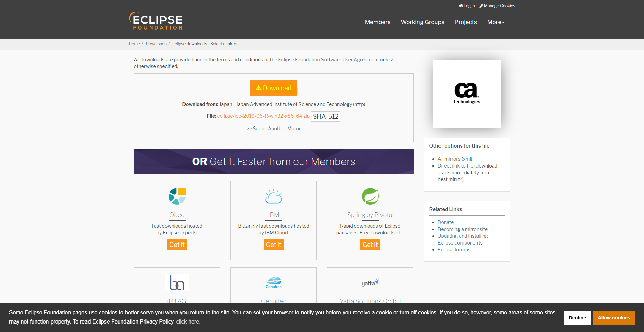Click Get it under Spring by Pivotal
The height and width of the screenshot is (332, 644).
(x=370, y=245)
